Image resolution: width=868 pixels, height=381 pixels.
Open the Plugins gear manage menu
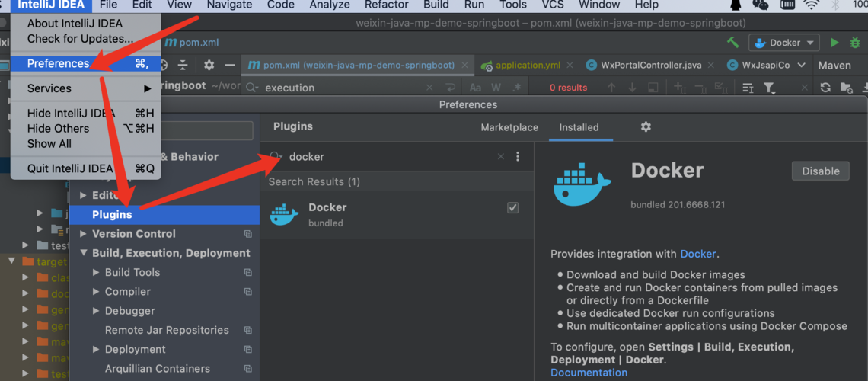(646, 126)
